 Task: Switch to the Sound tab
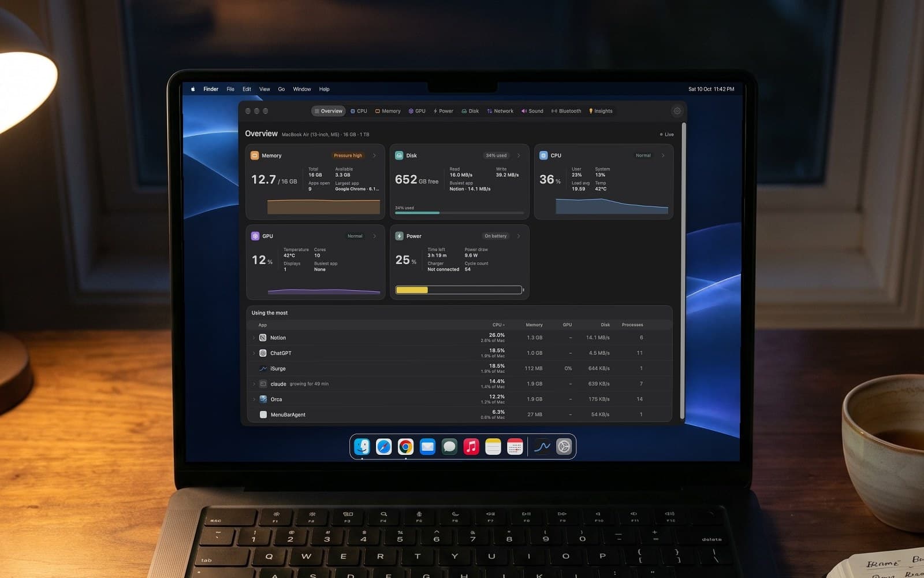[x=532, y=111]
